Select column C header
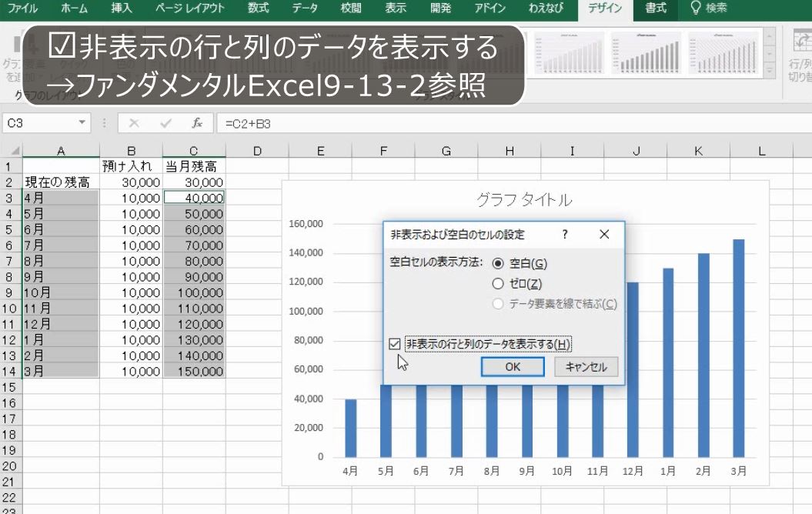 (194, 151)
